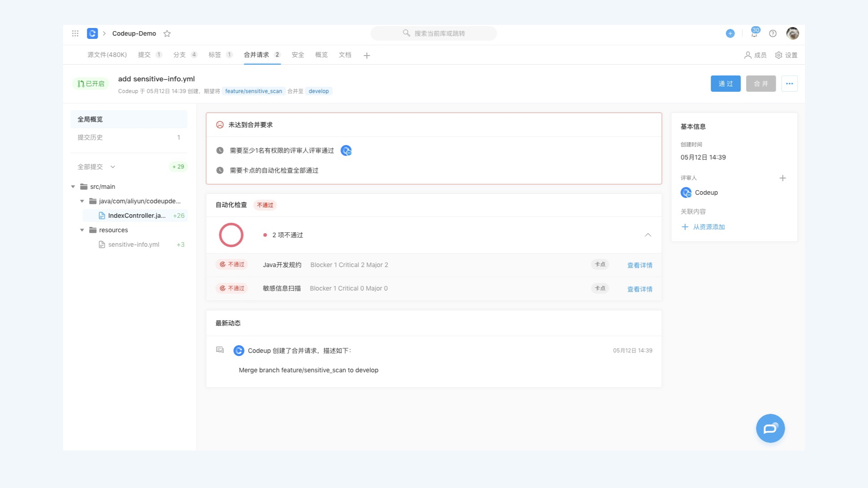
Task: Click the blue plus create icon
Action: 730,33
